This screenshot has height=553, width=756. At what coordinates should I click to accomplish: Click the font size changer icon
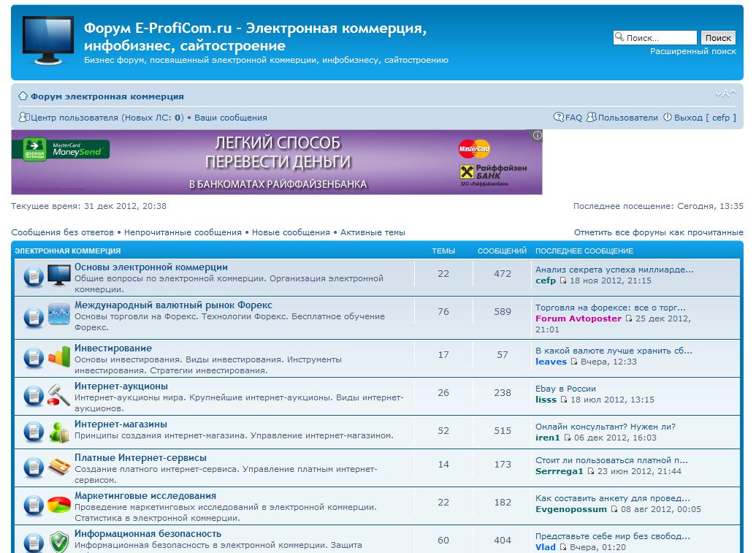pos(725,94)
